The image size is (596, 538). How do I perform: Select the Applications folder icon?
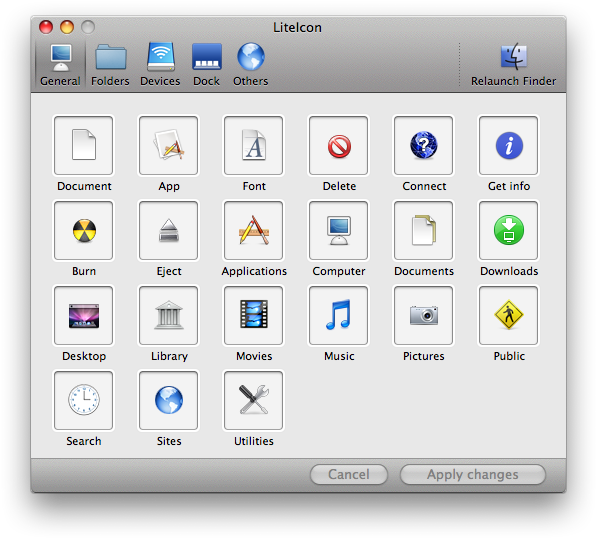[x=254, y=231]
